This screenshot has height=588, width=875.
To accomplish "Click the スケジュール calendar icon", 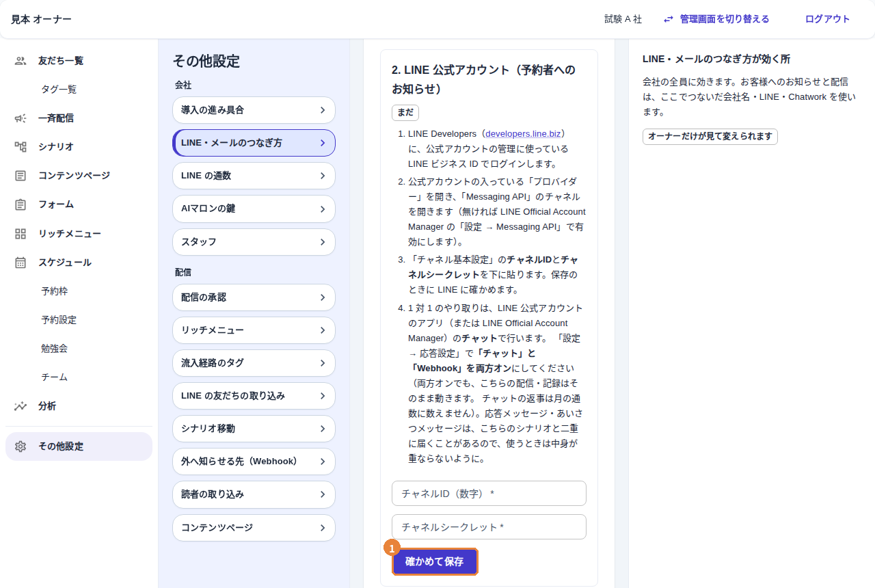I will pyautogui.click(x=21, y=263).
